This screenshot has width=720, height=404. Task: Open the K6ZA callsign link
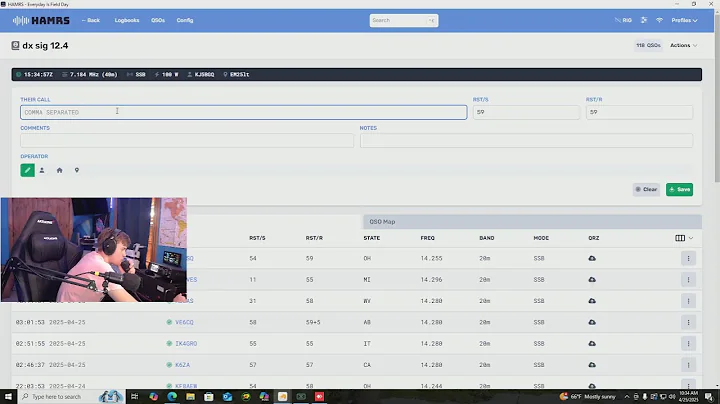(182, 365)
